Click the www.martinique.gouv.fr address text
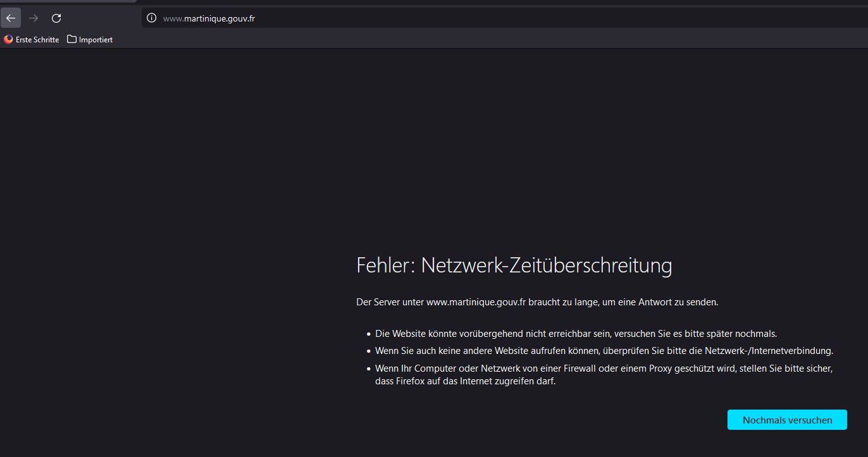Image resolution: width=868 pixels, height=457 pixels. coord(209,19)
